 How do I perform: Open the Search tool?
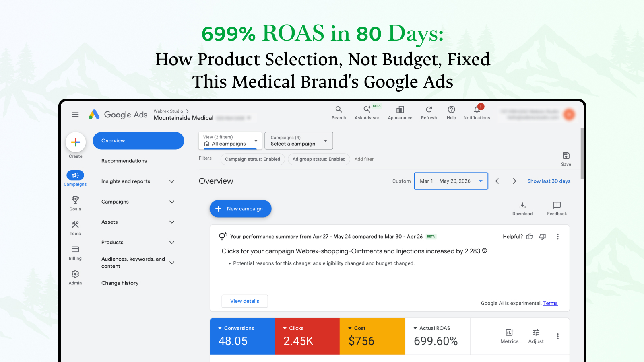[339, 113]
